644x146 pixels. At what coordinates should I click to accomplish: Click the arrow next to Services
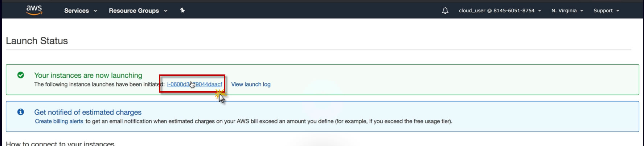click(95, 11)
